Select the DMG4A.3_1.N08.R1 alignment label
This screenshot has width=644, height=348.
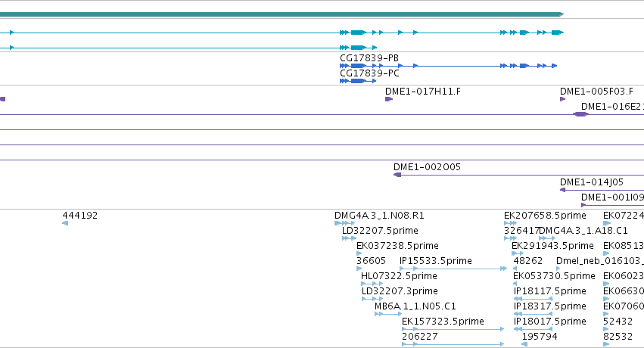click(379, 216)
